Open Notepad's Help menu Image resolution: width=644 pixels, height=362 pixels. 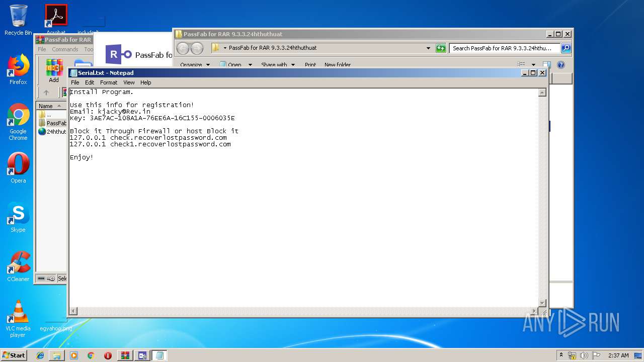[x=145, y=82]
